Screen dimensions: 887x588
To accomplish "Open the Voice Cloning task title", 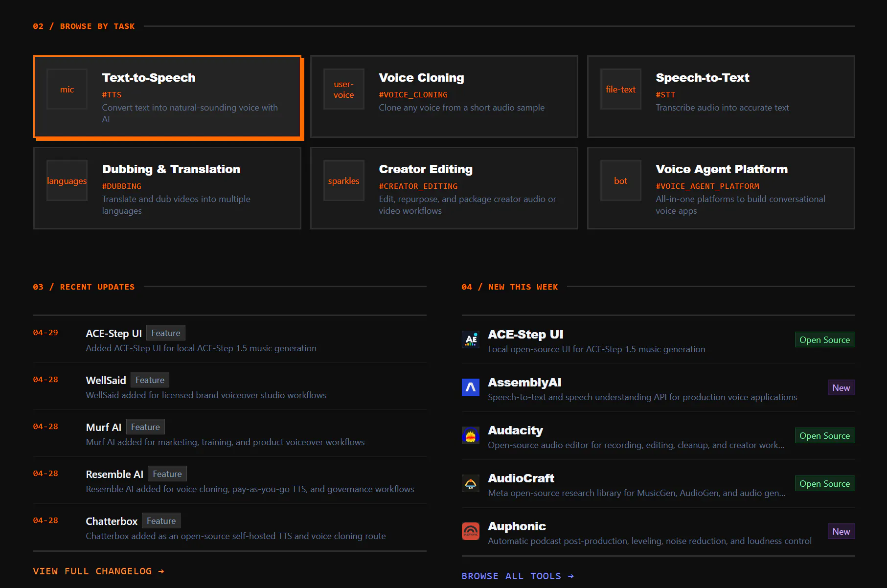I will tap(421, 78).
